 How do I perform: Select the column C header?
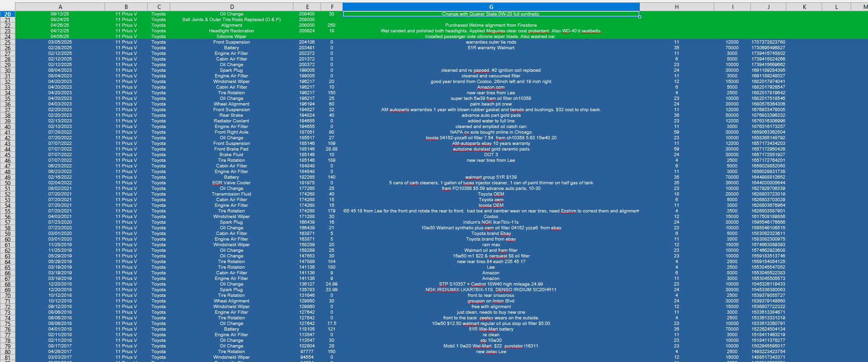[159, 7]
